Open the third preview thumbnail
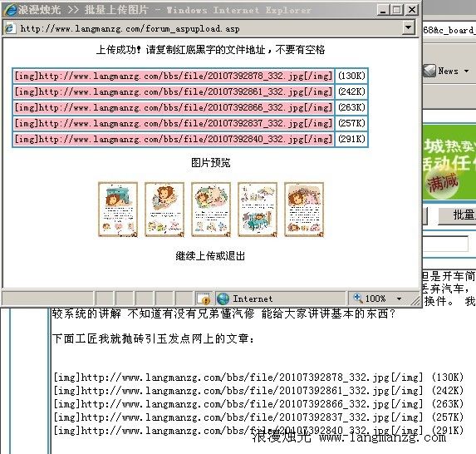The height and width of the screenshot is (454, 476). (211, 210)
